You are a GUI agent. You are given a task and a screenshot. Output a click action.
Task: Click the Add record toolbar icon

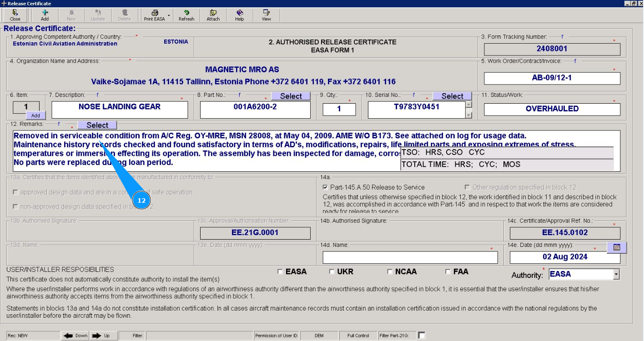[x=45, y=15]
